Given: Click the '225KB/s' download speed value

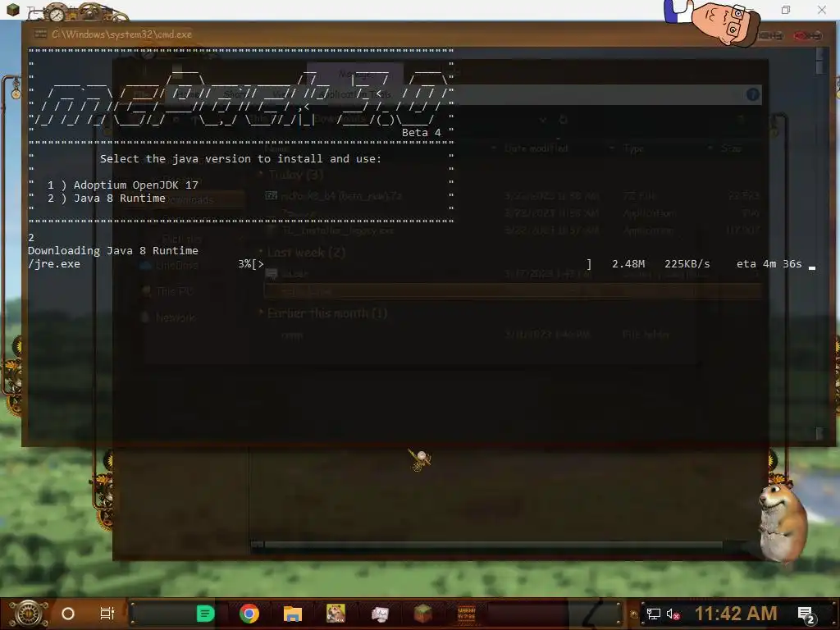Looking at the screenshot, I should (x=687, y=264).
